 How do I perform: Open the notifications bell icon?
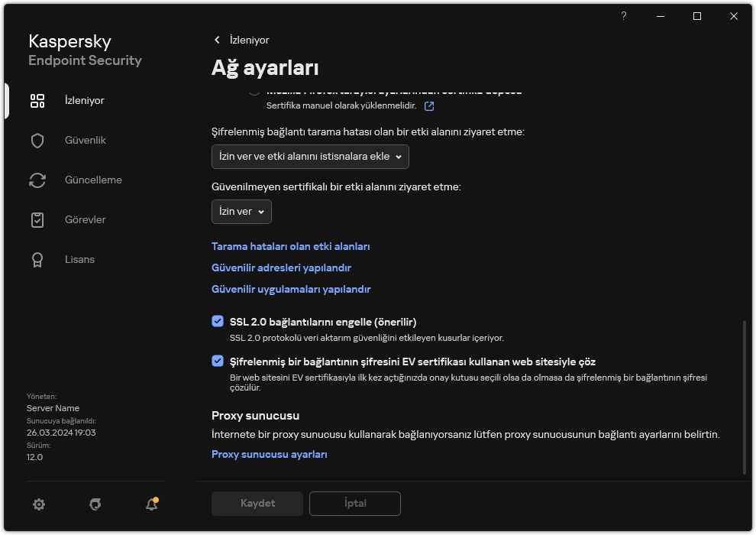[x=151, y=504]
